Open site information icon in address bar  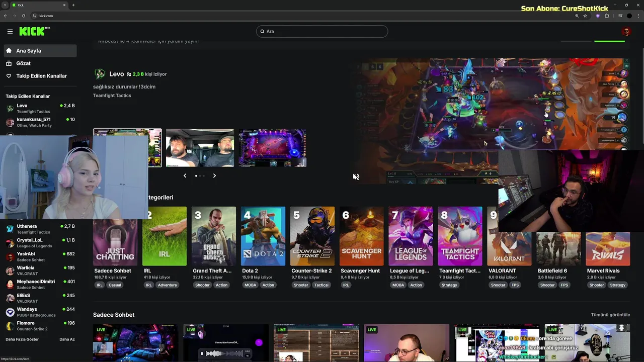pos(34,16)
